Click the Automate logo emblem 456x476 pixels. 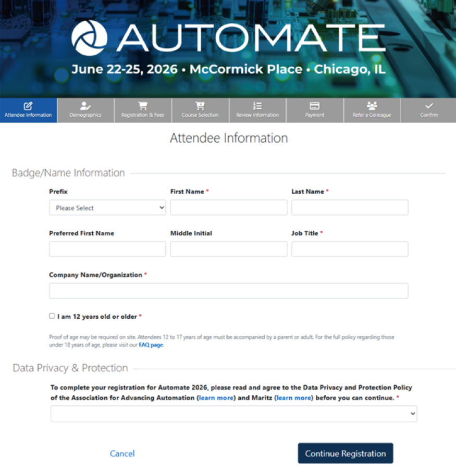point(89,38)
